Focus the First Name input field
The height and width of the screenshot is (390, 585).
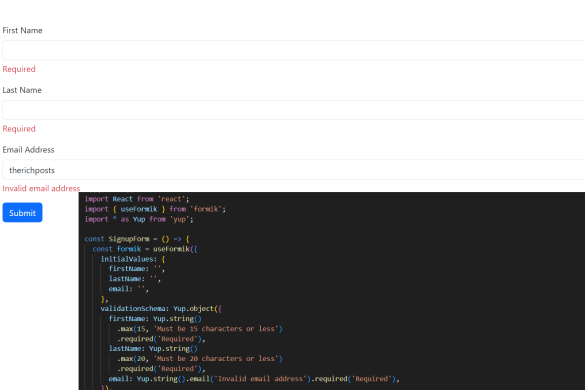click(294, 50)
